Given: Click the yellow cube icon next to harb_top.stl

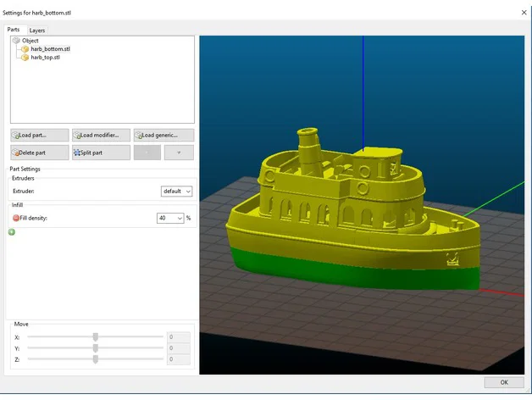Looking at the screenshot, I should (25, 58).
